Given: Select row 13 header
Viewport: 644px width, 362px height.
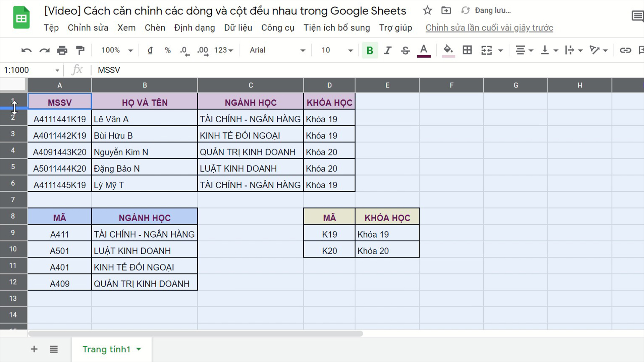Looking at the screenshot, I should 13,298.
